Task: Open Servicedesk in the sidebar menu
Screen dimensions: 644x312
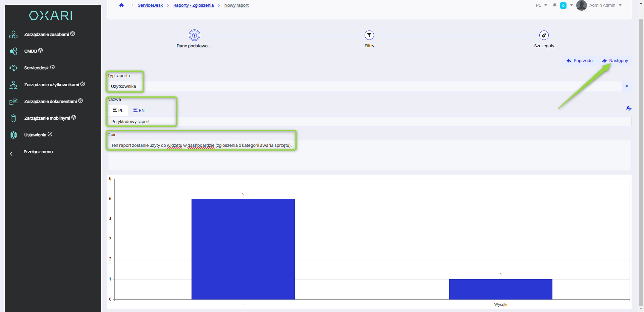Action: [37, 68]
